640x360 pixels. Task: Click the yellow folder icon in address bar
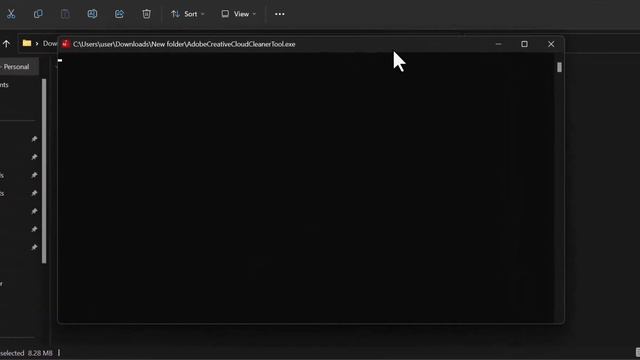(27, 43)
